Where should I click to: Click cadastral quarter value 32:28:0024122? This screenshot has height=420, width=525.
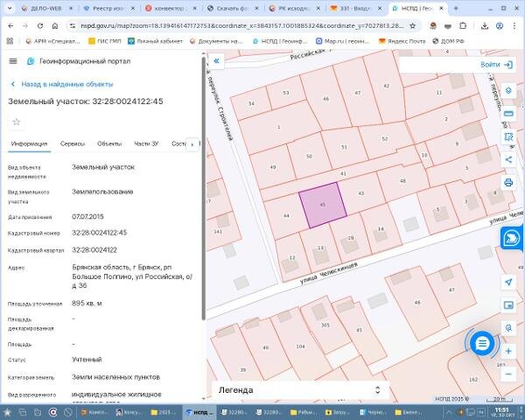(94, 250)
